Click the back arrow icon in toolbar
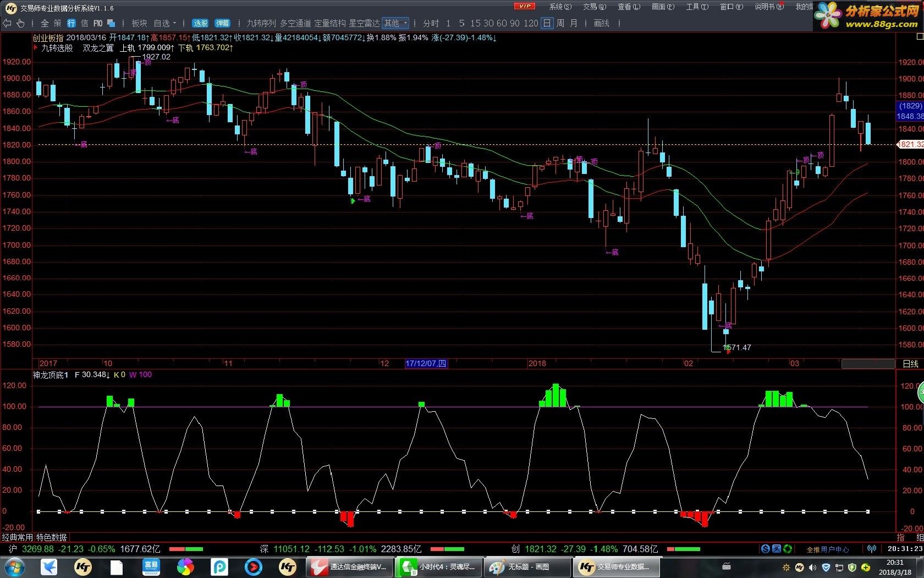924x578 pixels. pyautogui.click(x=7, y=23)
